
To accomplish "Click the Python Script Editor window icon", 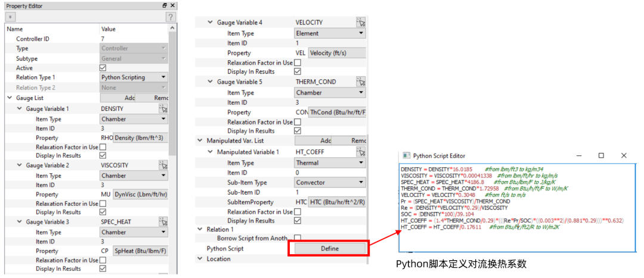I will coord(407,156).
